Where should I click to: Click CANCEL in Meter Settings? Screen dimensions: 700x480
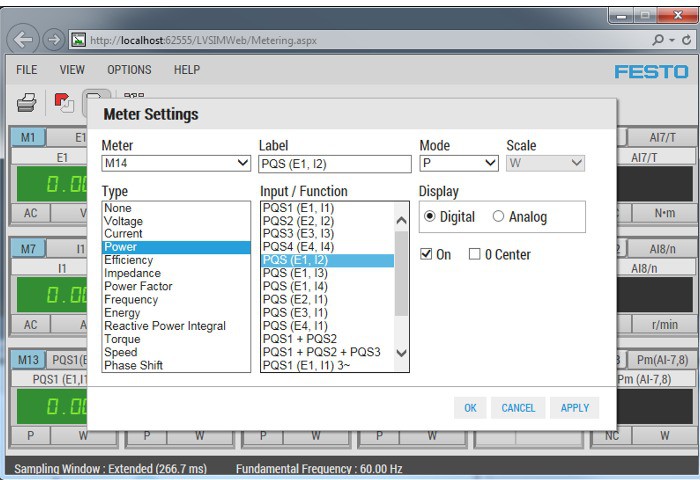click(518, 408)
